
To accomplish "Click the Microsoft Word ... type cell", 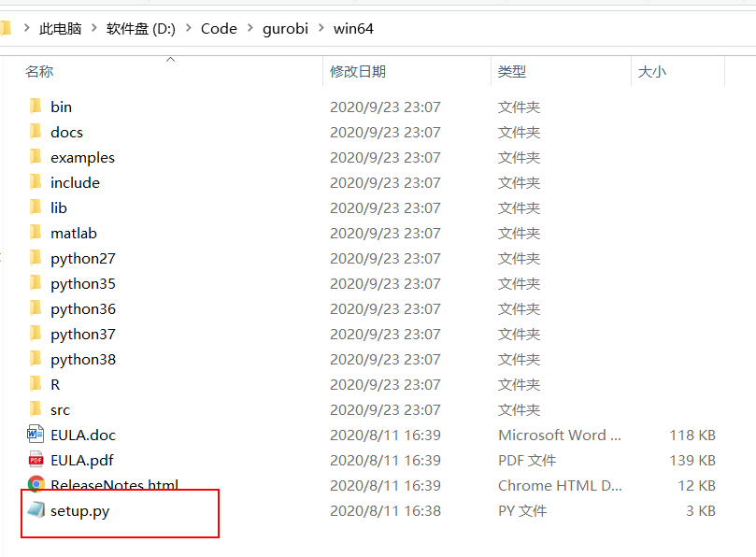I will coord(559,435).
